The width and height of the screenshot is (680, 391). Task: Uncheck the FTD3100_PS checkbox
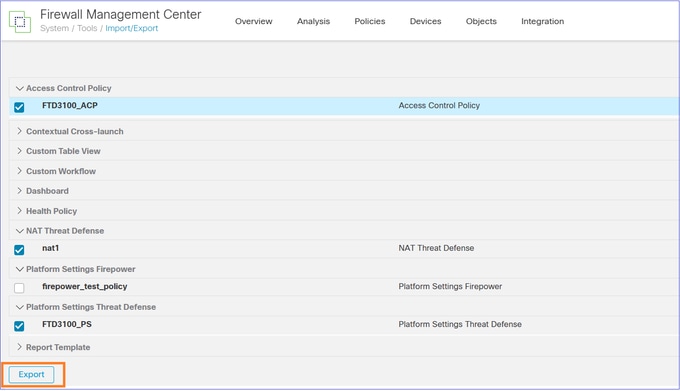[19, 326]
